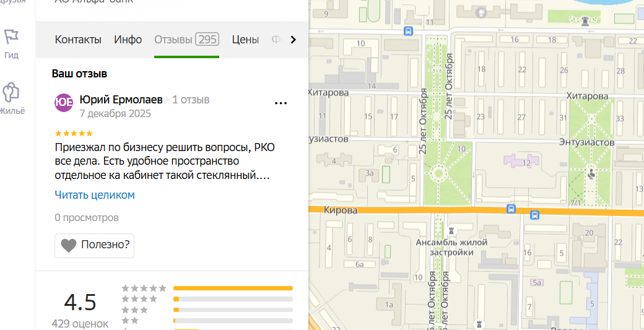The width and height of the screenshot is (644, 330).
Task: Click the five-star rating on the review
Action: 74,133
